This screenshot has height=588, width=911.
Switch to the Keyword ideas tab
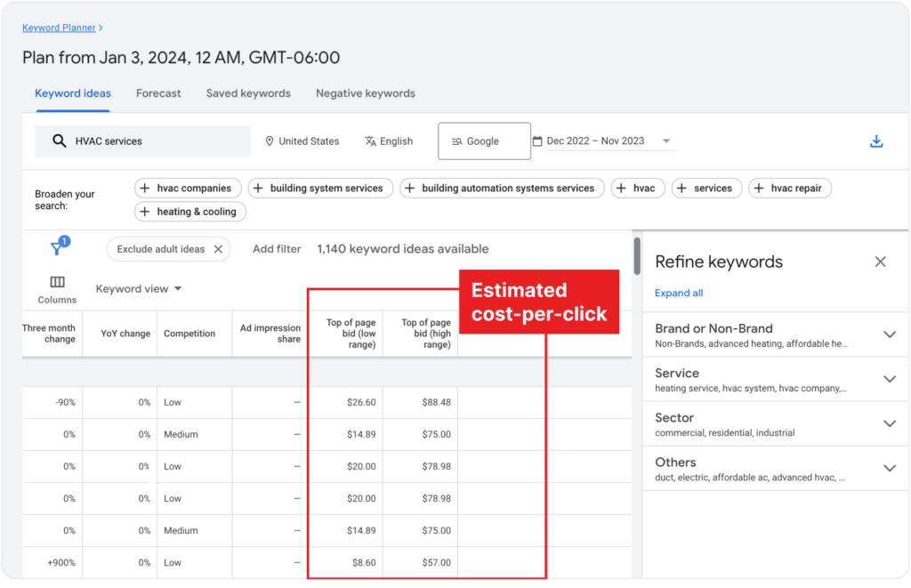click(x=73, y=93)
